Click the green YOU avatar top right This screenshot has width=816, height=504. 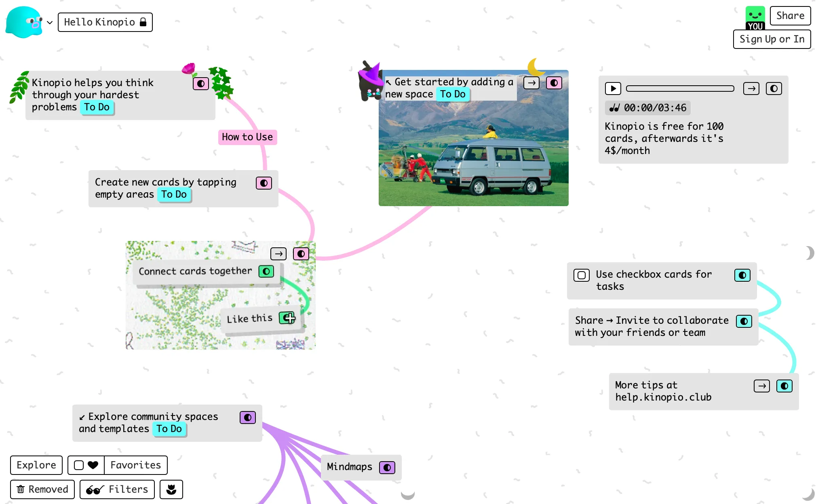(x=755, y=16)
